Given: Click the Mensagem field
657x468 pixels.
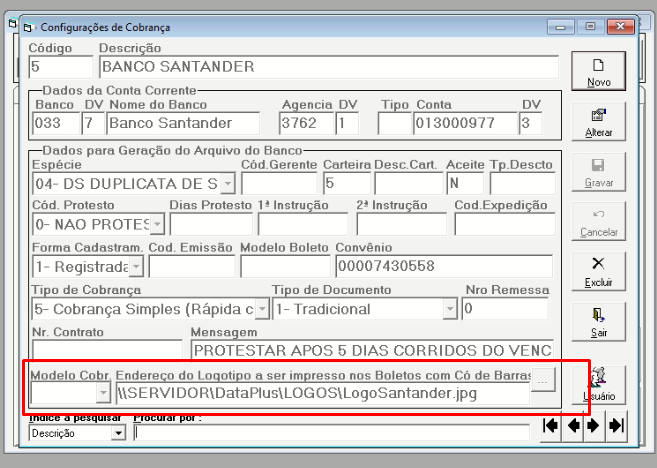Looking at the screenshot, I should pos(372,349).
